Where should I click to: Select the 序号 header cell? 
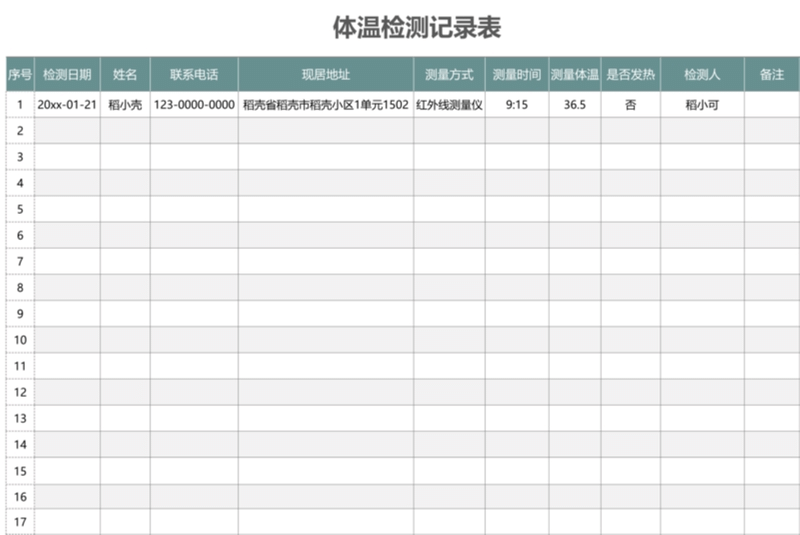coord(19,75)
